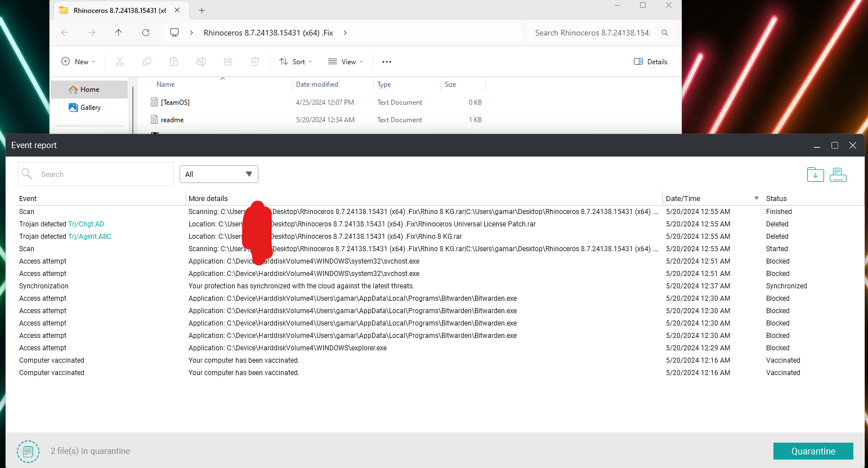Viewport: 868px width, 468px height.
Task: Click the Finished status cell
Action: click(x=779, y=212)
